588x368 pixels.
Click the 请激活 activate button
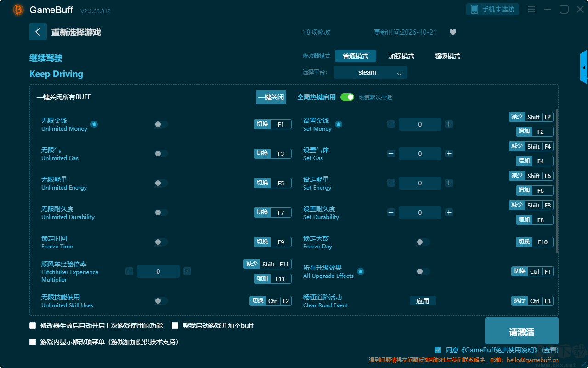click(522, 331)
